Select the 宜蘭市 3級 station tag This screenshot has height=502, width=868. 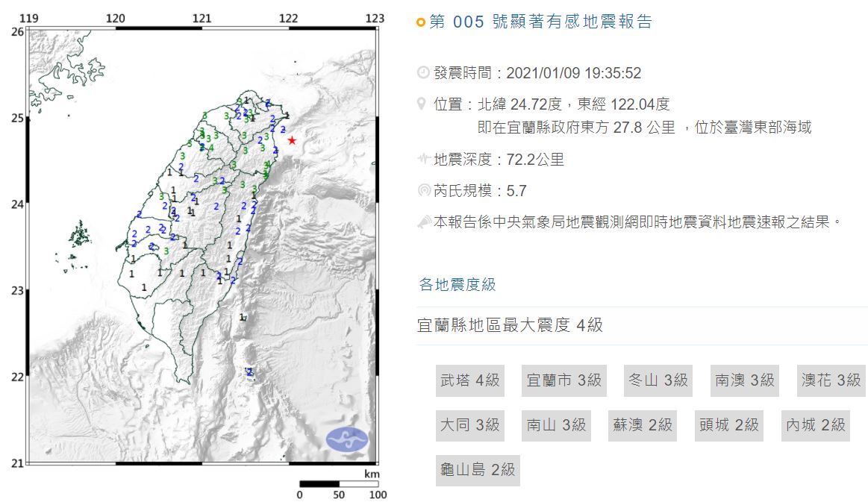(x=563, y=380)
